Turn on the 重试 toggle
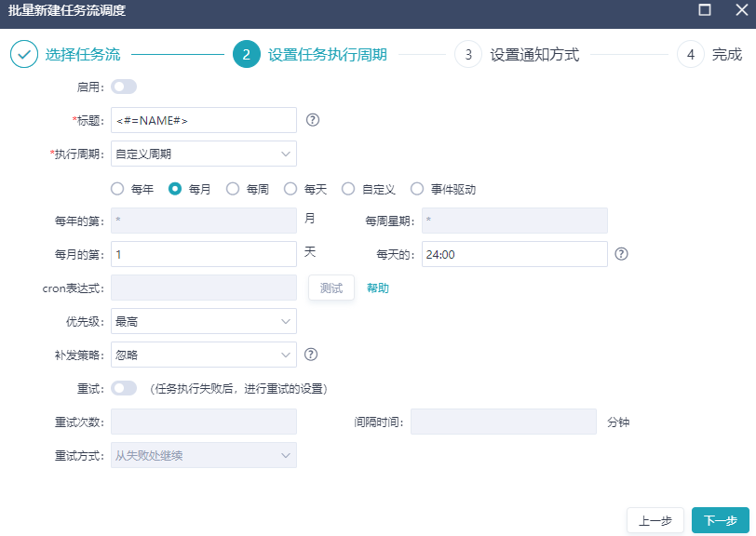The width and height of the screenshot is (756, 536). pyautogui.click(x=122, y=388)
